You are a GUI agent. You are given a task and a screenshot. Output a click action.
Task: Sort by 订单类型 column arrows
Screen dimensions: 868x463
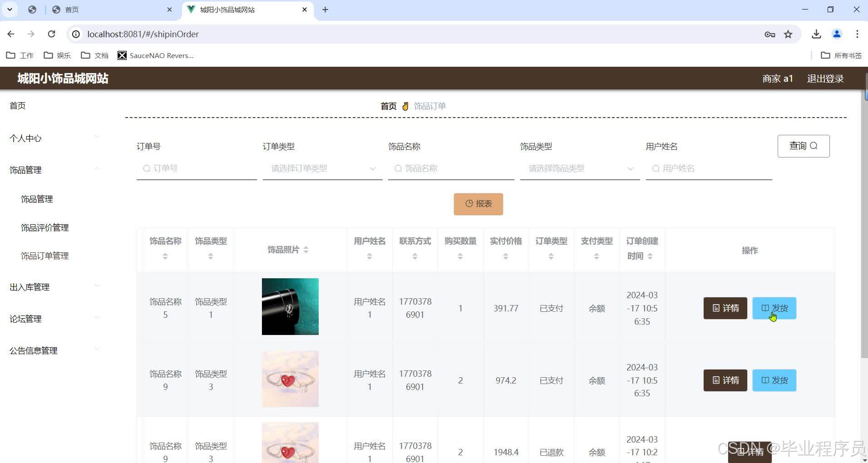click(x=551, y=256)
